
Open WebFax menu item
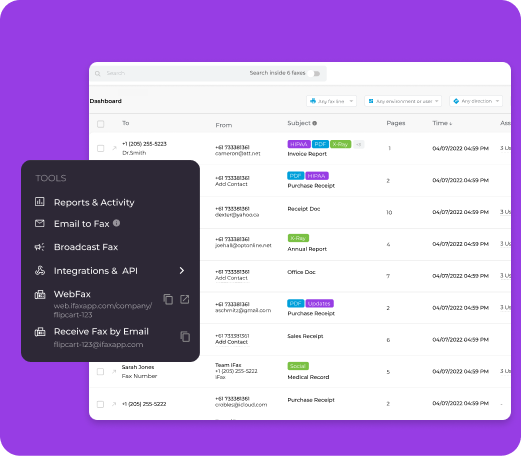coord(72,294)
